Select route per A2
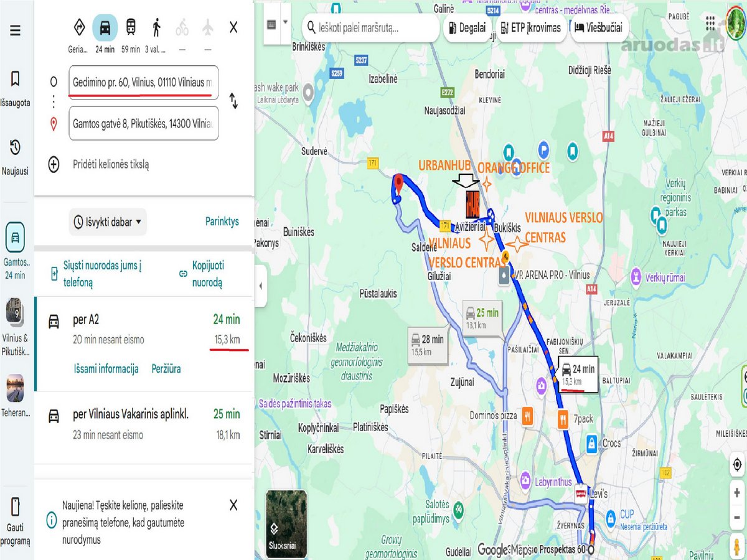The height and width of the screenshot is (560, 747). (144, 343)
